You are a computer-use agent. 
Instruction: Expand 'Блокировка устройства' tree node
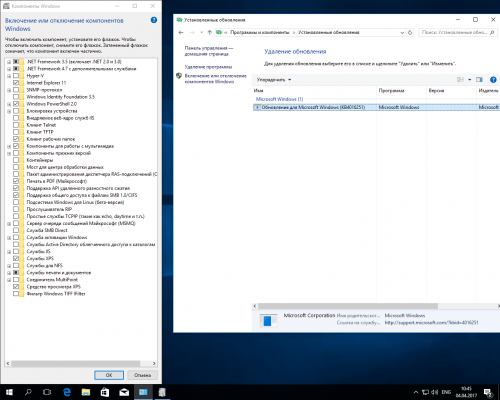[x=9, y=111]
